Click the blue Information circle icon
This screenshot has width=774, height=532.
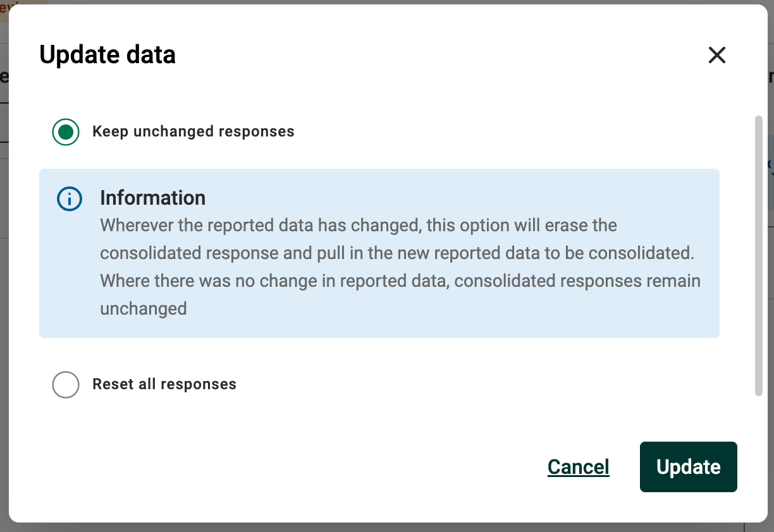point(70,199)
